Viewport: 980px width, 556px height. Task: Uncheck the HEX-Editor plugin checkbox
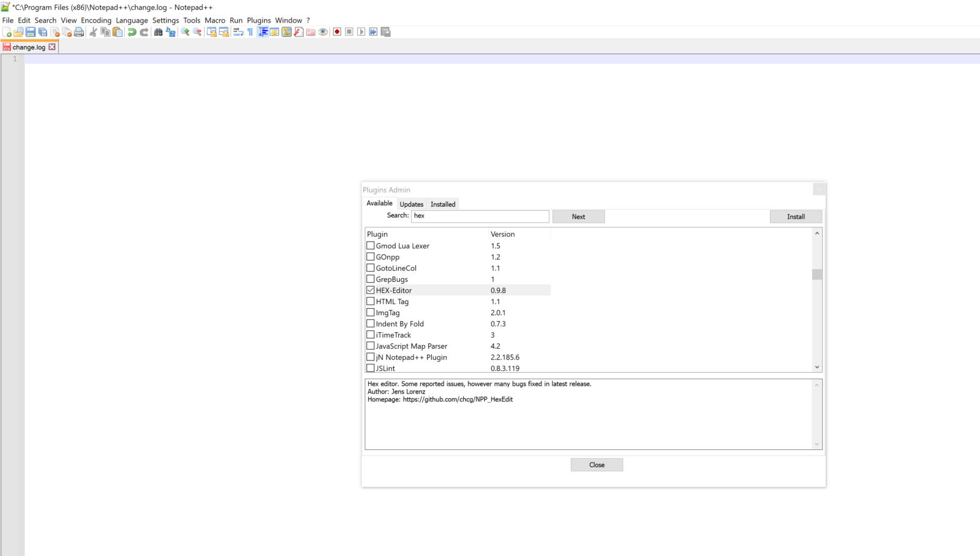(370, 289)
